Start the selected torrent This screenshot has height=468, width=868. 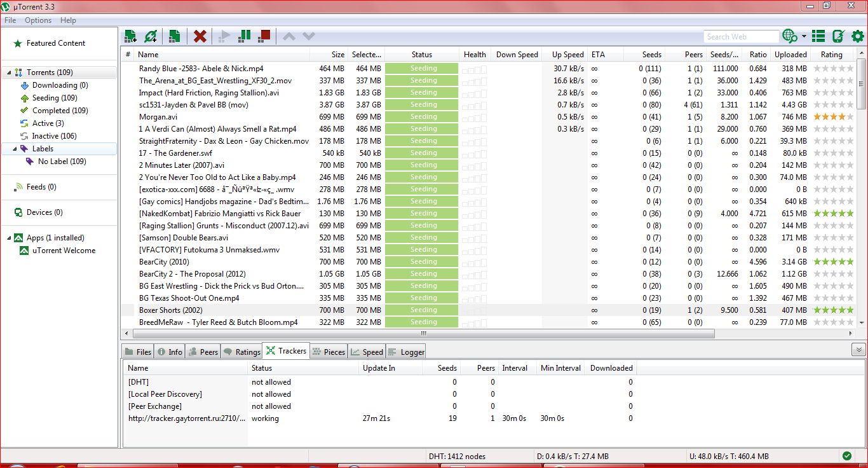point(224,36)
